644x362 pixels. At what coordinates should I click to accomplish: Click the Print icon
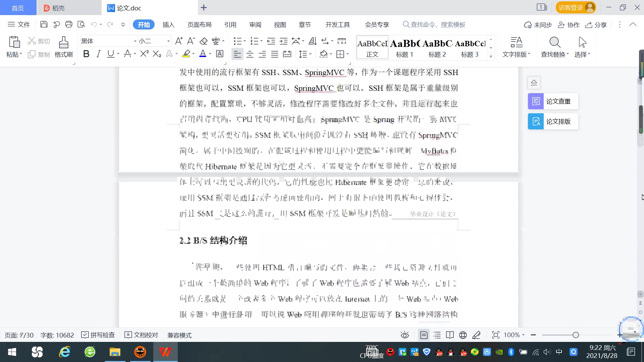69,24
